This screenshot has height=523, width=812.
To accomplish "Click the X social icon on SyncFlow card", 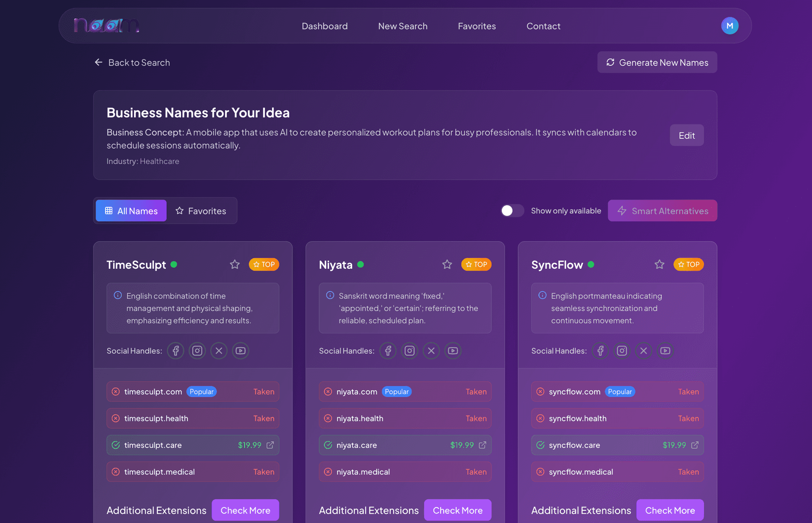I will [x=643, y=351].
